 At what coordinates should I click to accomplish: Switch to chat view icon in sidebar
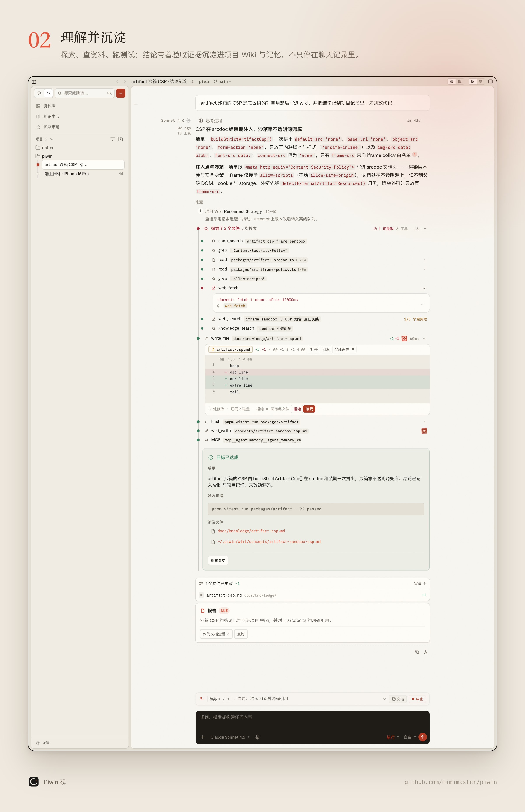click(x=39, y=93)
